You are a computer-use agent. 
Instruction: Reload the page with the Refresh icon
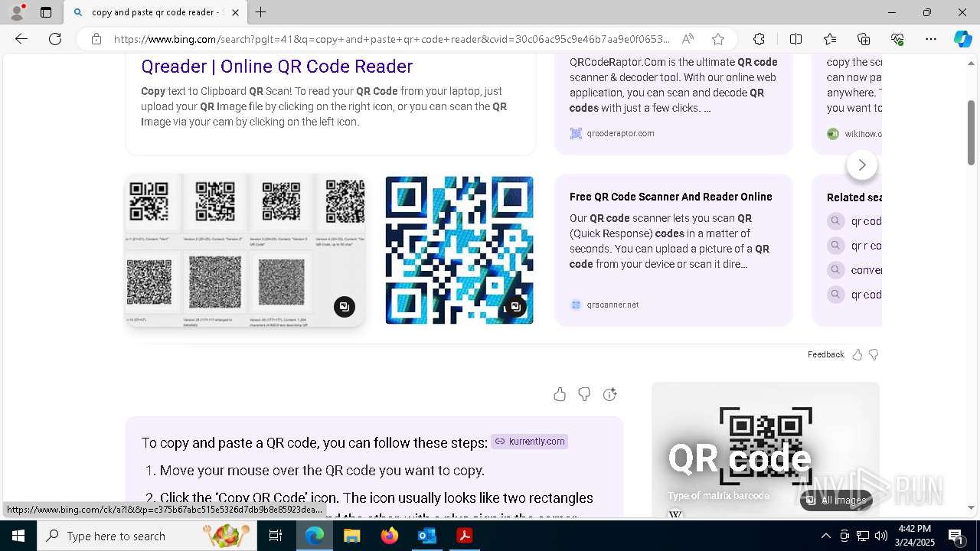point(55,39)
